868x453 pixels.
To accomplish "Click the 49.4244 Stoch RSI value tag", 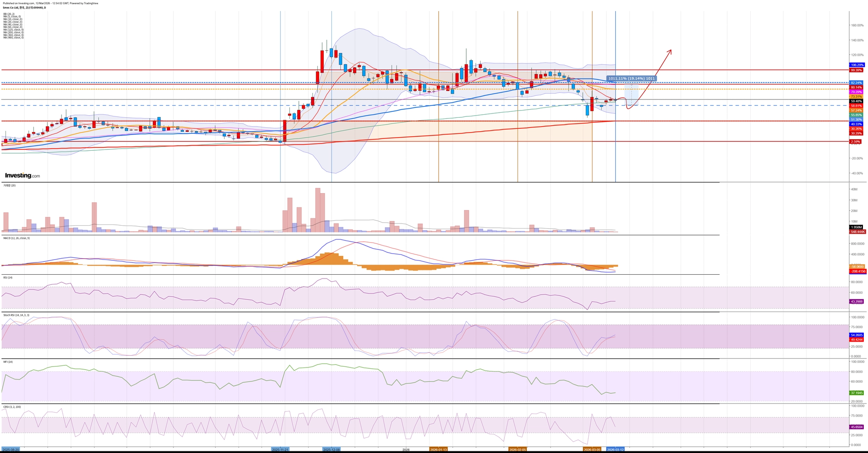I will click(x=857, y=340).
